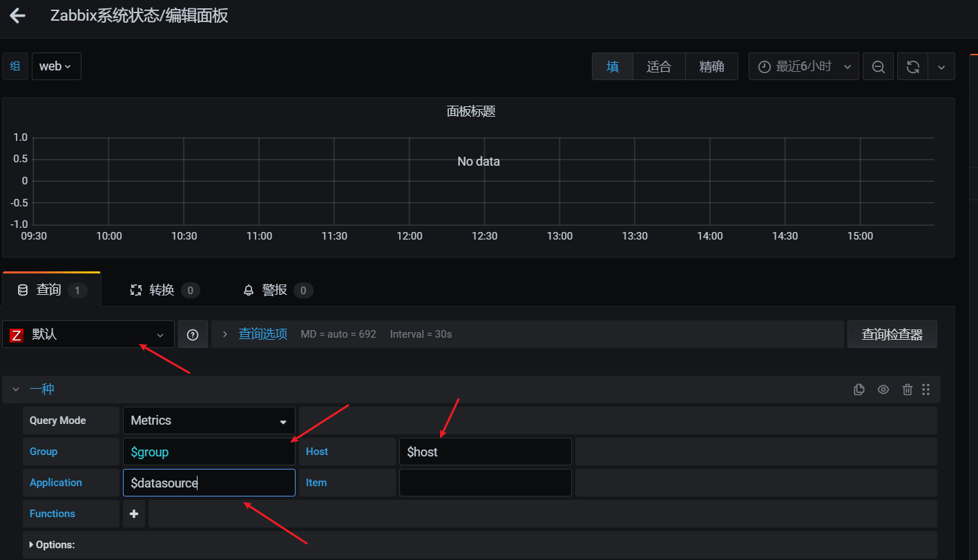Screen dimensions: 978x560
Task: Open the refresh interval dropdown arrow
Action: point(941,66)
